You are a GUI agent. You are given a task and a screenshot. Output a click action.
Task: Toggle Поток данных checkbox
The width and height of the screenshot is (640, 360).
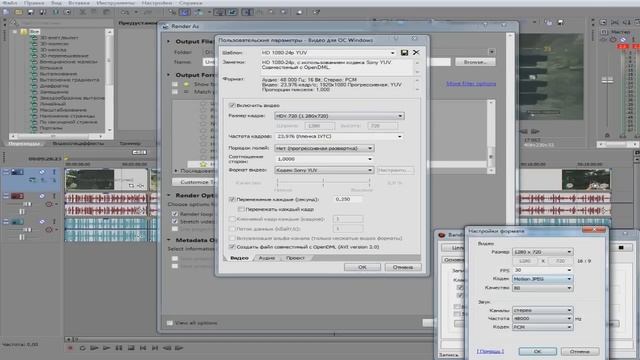click(x=232, y=229)
